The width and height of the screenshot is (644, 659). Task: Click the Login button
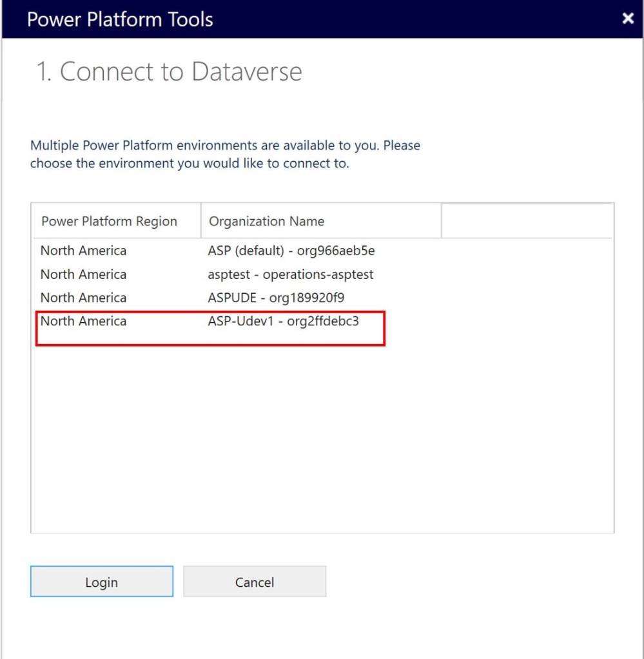[x=102, y=582]
